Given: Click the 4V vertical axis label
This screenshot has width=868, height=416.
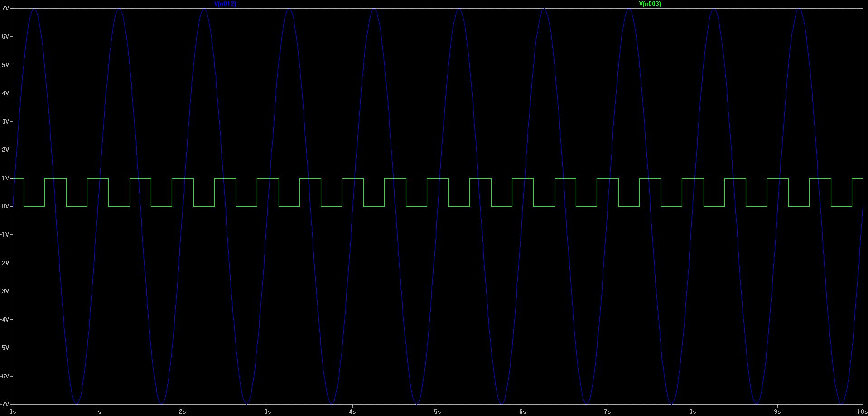Looking at the screenshot, I should (5, 93).
